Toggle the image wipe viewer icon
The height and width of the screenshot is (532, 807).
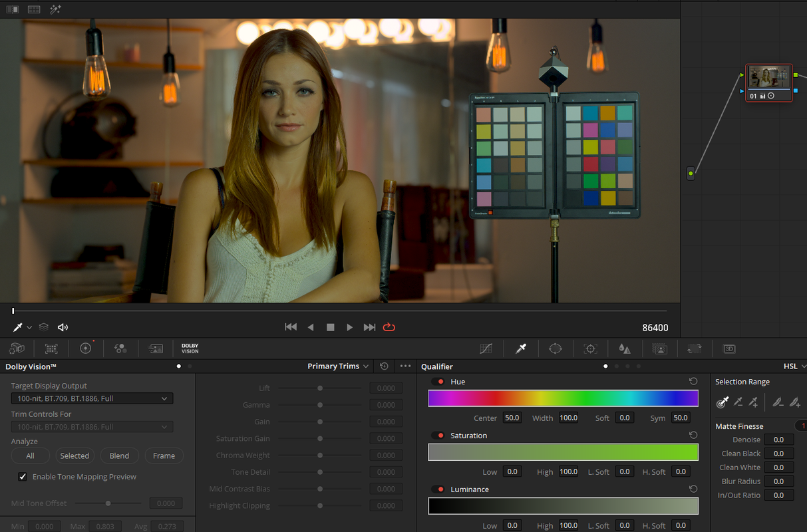[13, 9]
